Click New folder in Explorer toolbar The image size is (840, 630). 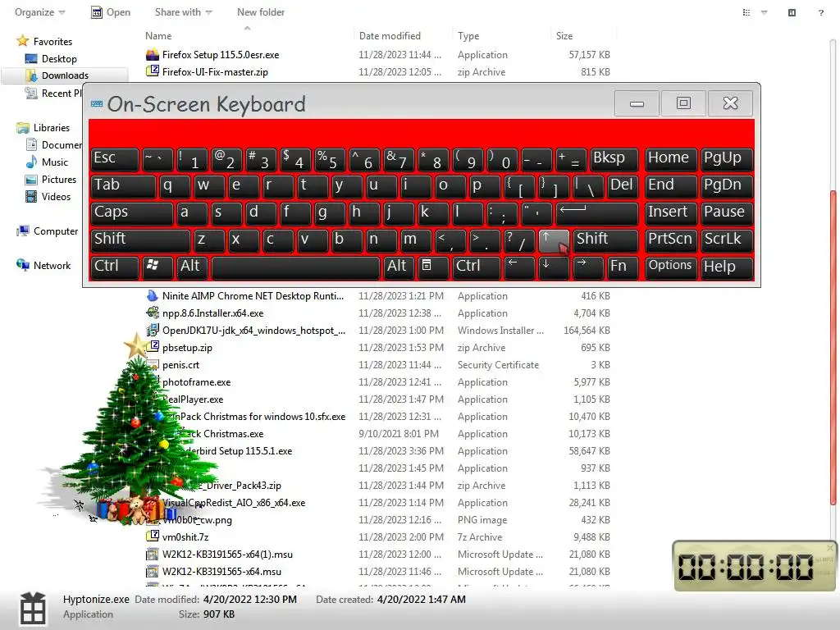[x=260, y=12]
